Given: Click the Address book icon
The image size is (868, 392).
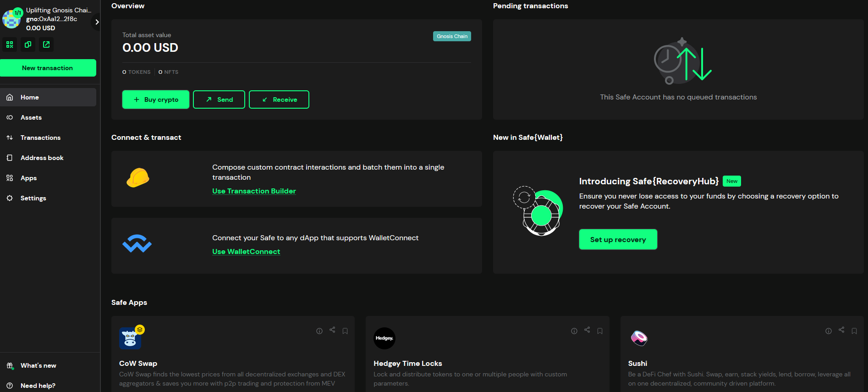Looking at the screenshot, I should 10,158.
